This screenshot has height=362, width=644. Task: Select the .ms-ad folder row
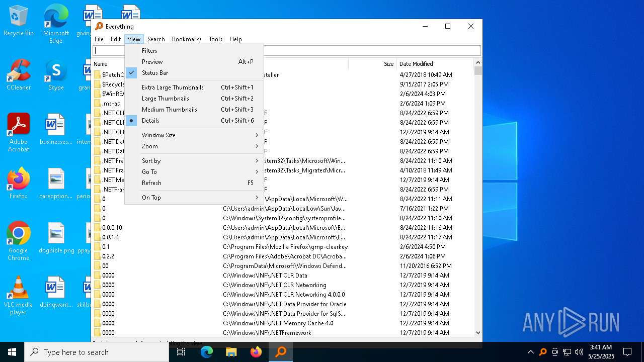(x=283, y=104)
